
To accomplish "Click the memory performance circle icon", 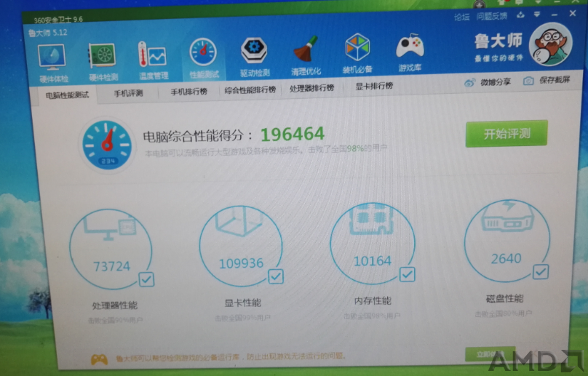I will pos(373,244).
